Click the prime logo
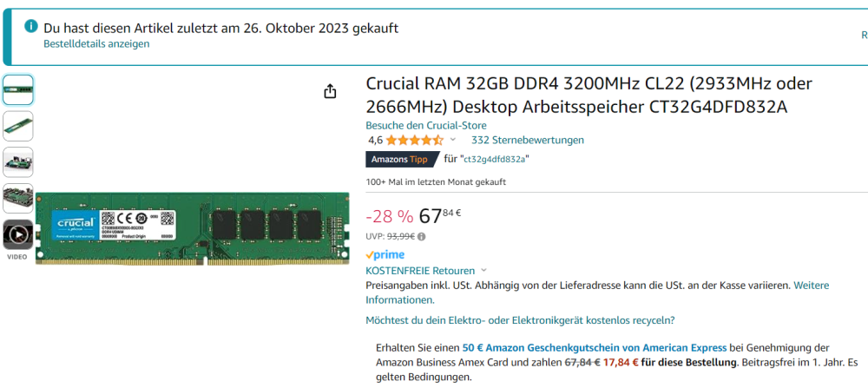This screenshot has height=388, width=868. pos(385,255)
